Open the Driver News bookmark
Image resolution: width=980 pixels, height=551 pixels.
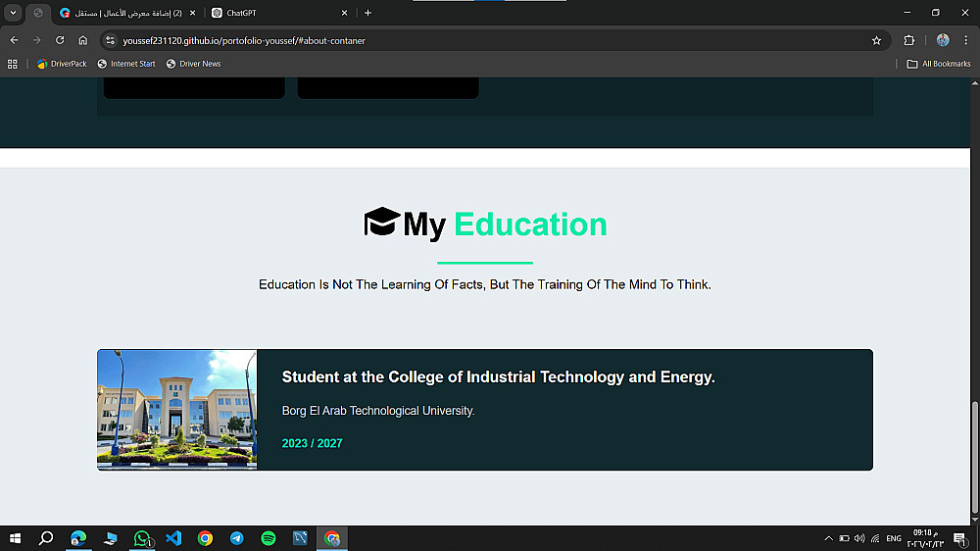click(194, 64)
